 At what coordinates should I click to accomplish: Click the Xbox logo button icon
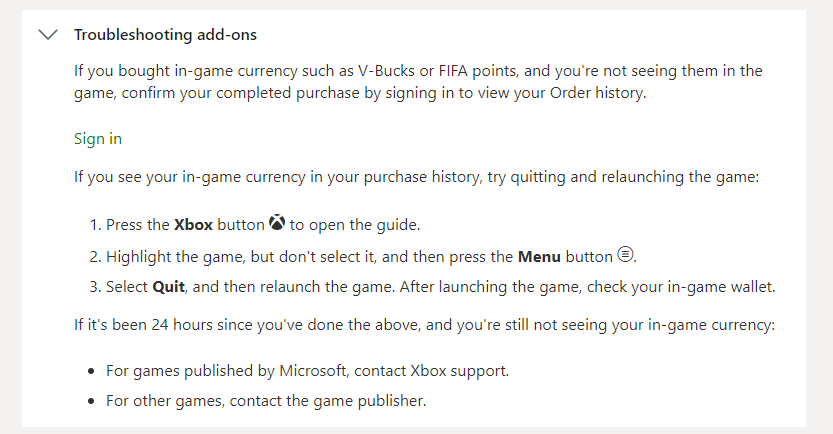(x=277, y=222)
